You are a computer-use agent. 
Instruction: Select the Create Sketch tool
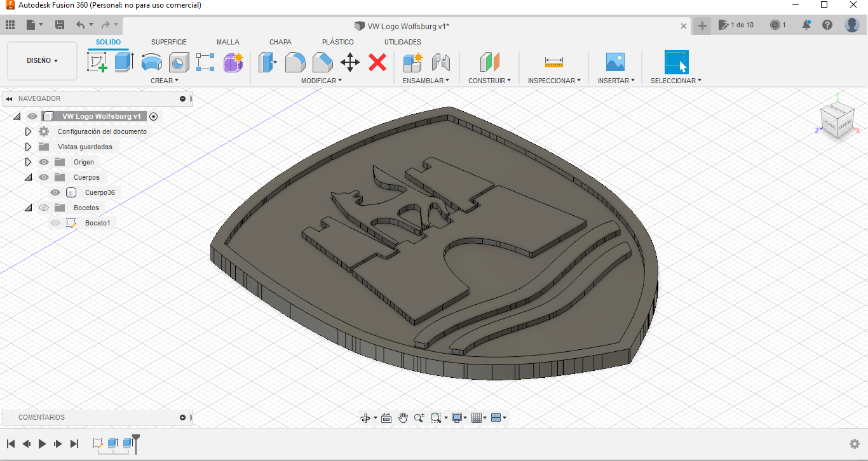pyautogui.click(x=97, y=62)
